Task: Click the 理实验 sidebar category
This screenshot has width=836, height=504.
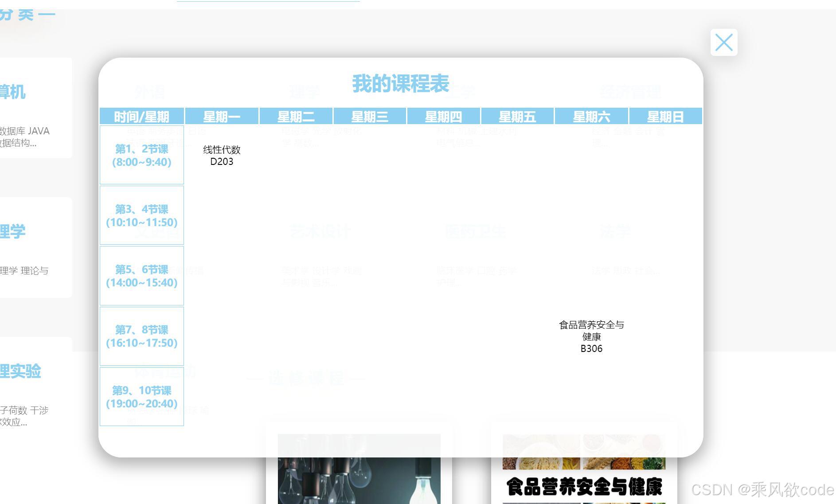Action: (x=21, y=372)
